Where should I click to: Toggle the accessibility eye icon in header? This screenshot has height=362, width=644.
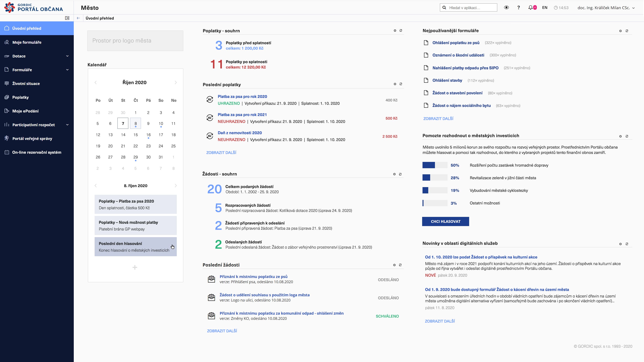click(x=506, y=7)
